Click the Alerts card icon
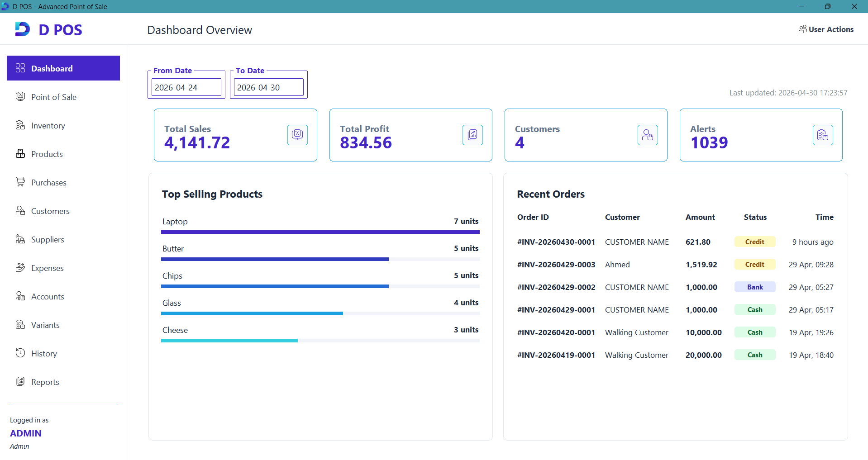 point(823,135)
